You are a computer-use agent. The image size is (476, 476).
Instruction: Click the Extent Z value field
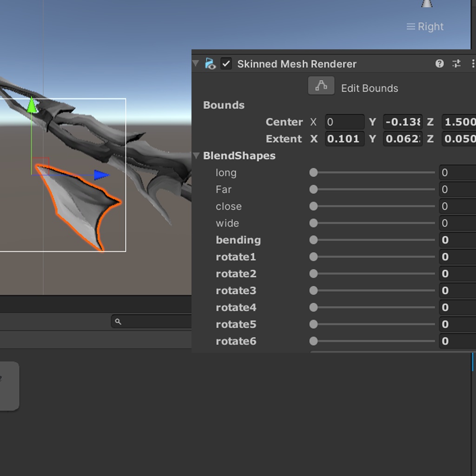pyautogui.click(x=459, y=139)
